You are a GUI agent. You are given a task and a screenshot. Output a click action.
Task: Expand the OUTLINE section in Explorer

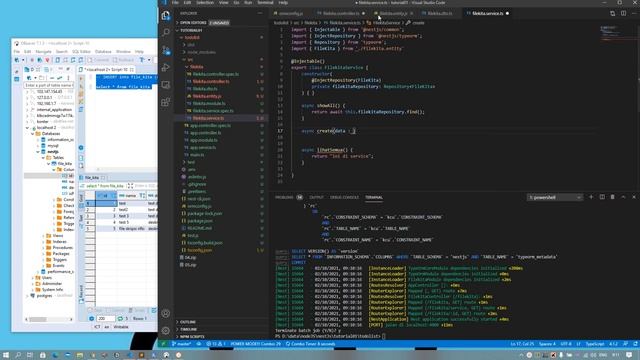(187, 322)
